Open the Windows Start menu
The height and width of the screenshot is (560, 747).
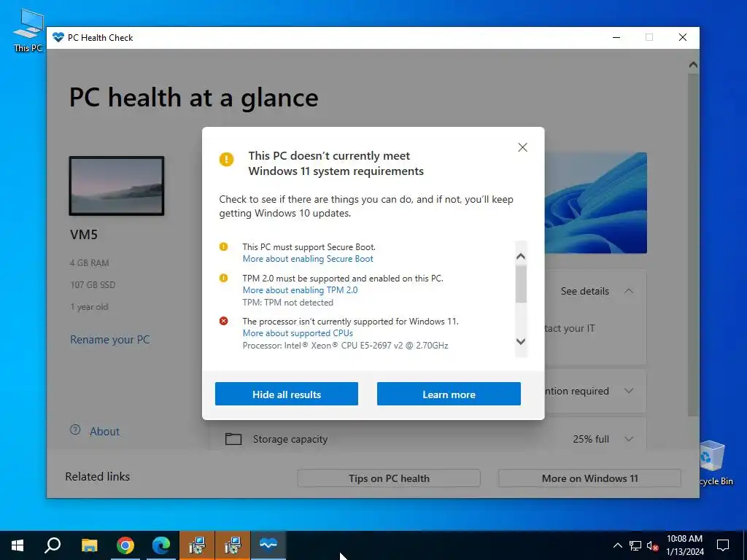click(x=18, y=545)
